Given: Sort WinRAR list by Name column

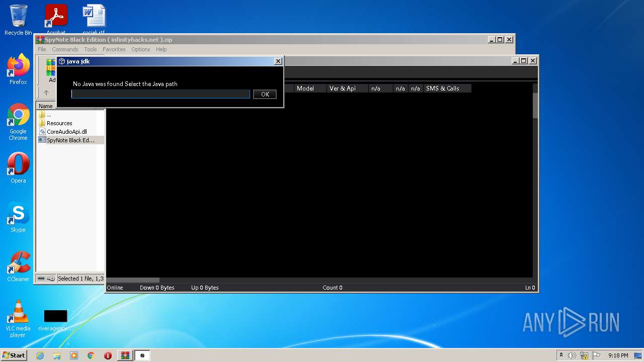Looking at the screenshot, I should coord(46,106).
